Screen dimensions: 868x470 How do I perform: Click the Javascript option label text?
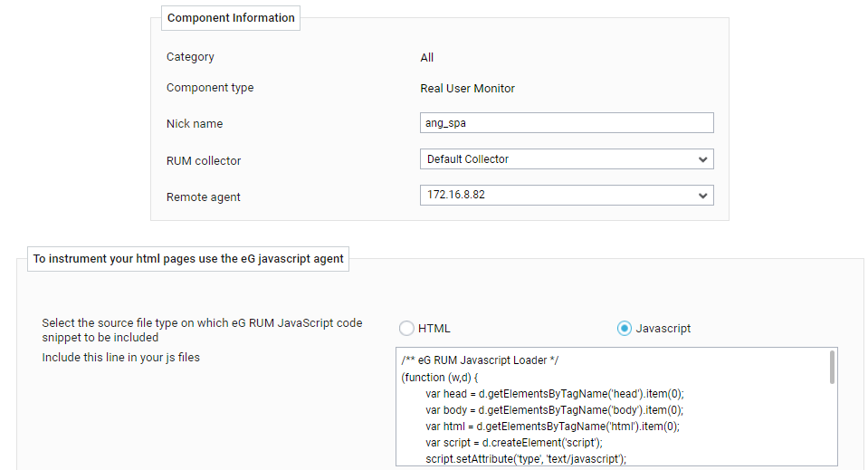point(663,329)
